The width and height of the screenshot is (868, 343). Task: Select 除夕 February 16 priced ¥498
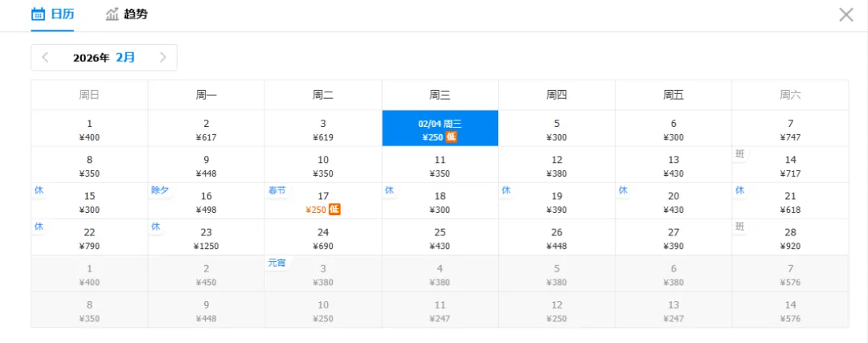pos(207,202)
